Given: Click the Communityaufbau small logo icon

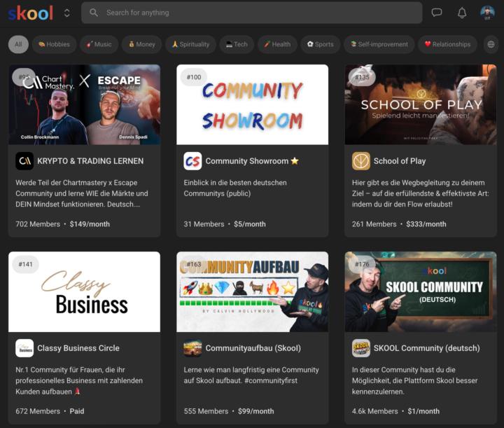Looking at the screenshot, I should [192, 348].
